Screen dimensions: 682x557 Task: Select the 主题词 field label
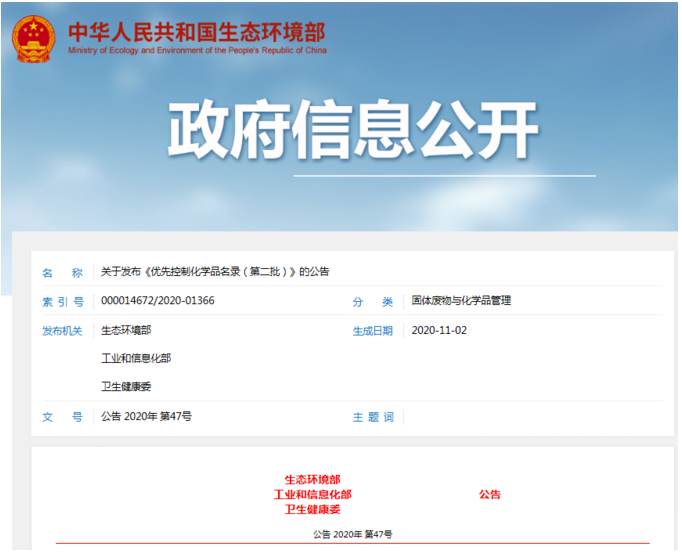pyautogui.click(x=373, y=417)
